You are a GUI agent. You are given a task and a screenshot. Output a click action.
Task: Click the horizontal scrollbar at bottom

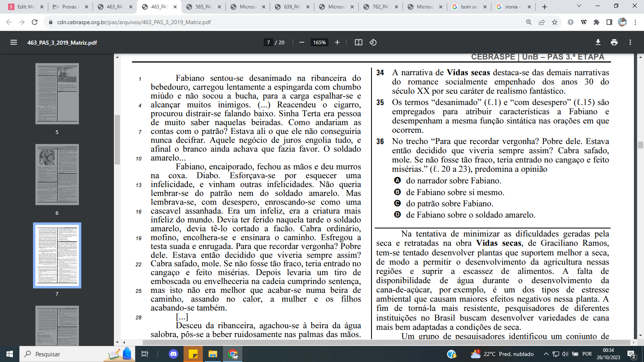386,342
